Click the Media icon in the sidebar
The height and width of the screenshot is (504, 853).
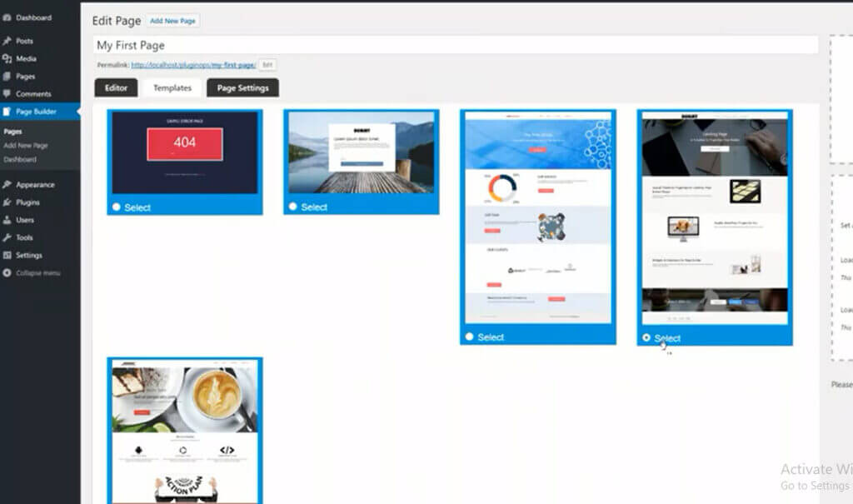(7, 59)
